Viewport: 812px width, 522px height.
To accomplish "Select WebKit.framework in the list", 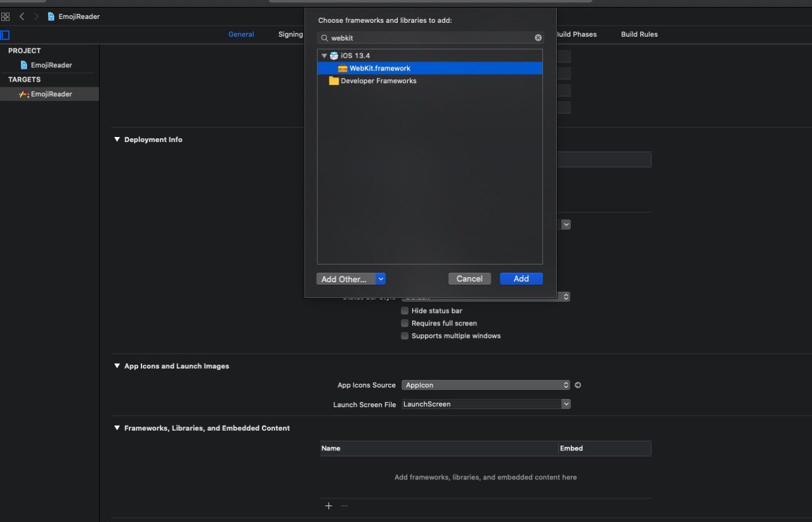I will 430,68.
